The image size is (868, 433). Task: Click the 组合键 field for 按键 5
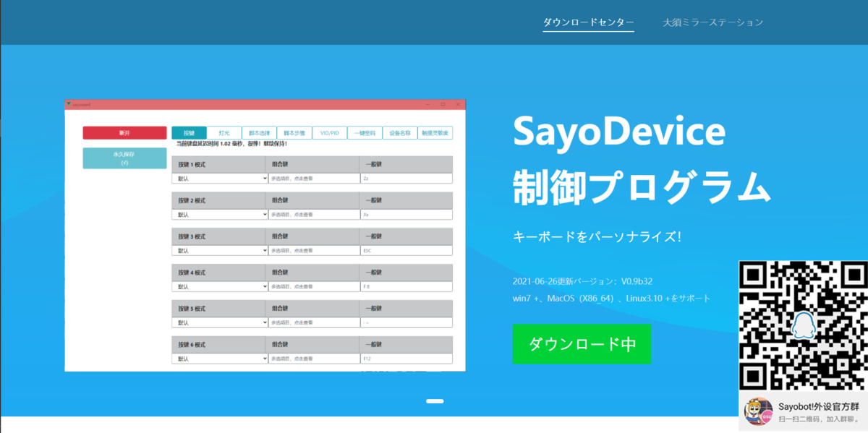pyautogui.click(x=313, y=322)
